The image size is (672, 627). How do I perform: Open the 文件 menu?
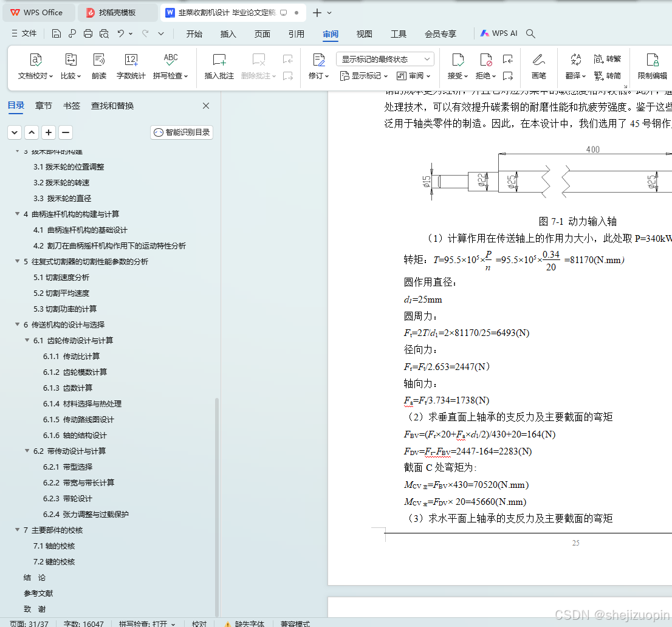[24, 33]
